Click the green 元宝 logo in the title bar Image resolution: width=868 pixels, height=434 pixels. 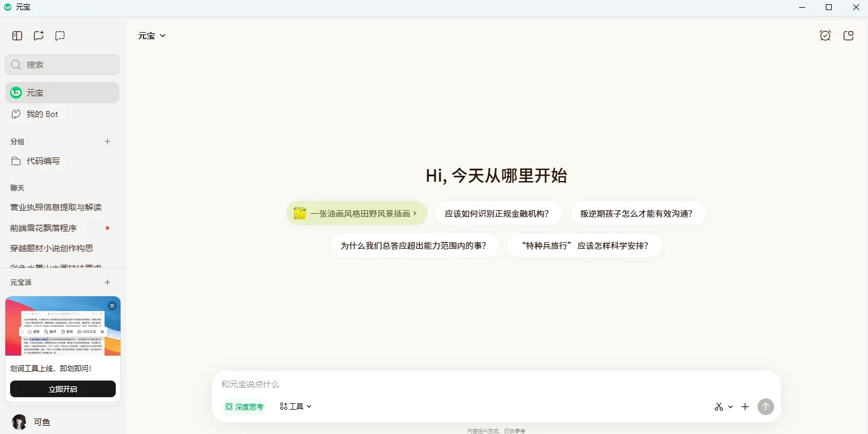[x=8, y=7]
